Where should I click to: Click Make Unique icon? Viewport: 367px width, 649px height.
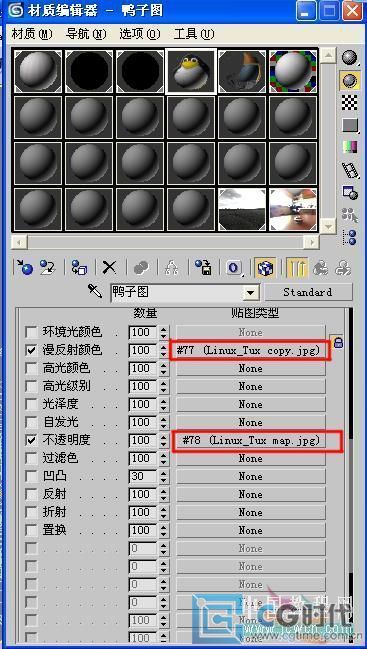pos(171,267)
